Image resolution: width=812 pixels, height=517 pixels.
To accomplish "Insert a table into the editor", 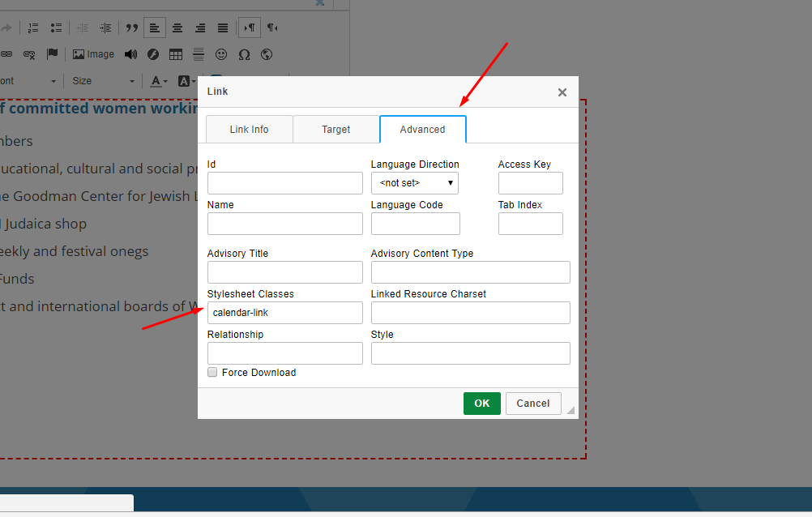I will (x=176, y=54).
